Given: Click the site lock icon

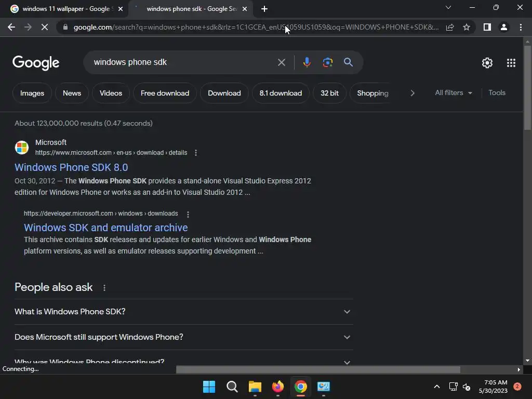Looking at the screenshot, I should 65,27.
